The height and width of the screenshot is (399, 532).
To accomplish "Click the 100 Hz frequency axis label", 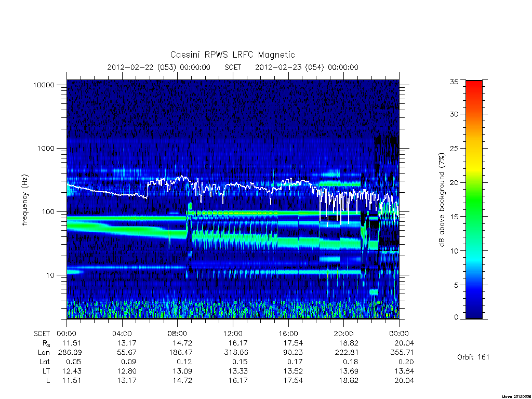I will point(47,212).
